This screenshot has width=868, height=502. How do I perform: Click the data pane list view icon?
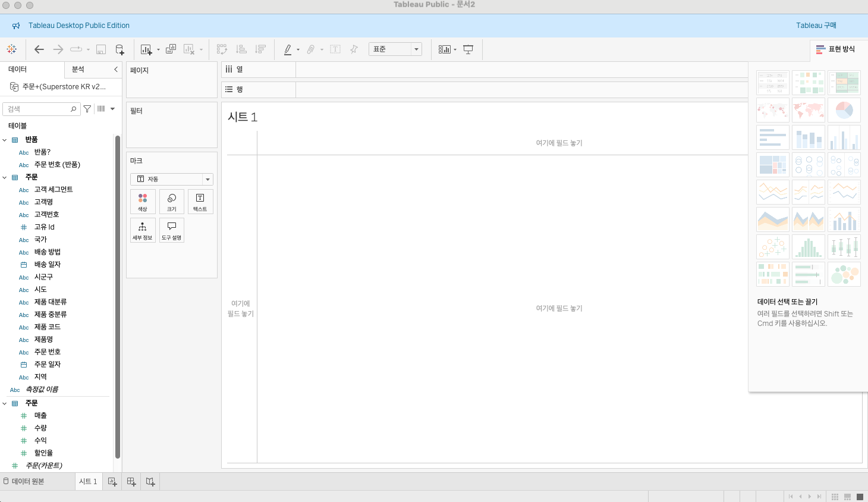101,109
